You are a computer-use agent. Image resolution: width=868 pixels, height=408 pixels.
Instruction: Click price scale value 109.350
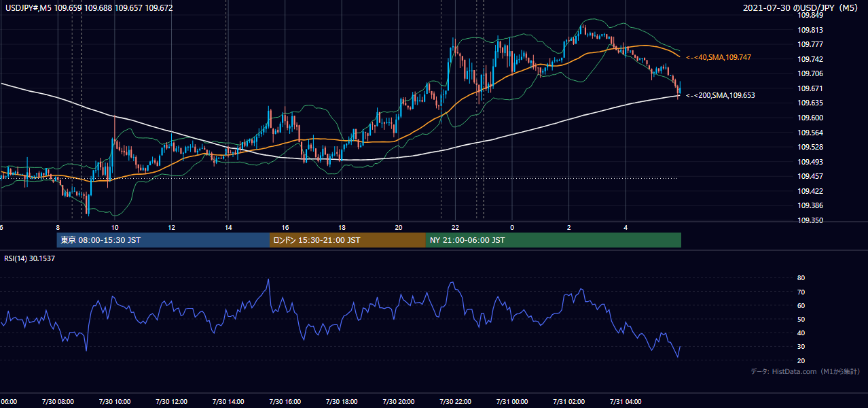[x=810, y=221]
